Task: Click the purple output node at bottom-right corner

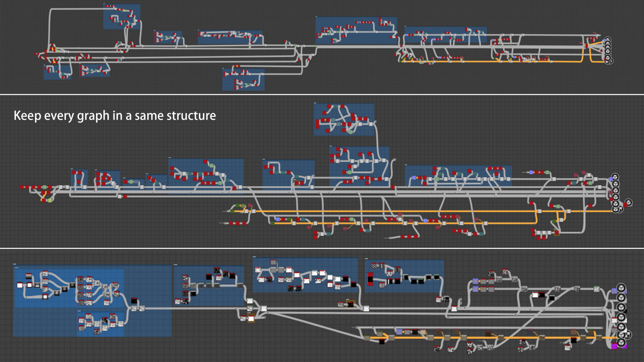Action: pyautogui.click(x=614, y=345)
